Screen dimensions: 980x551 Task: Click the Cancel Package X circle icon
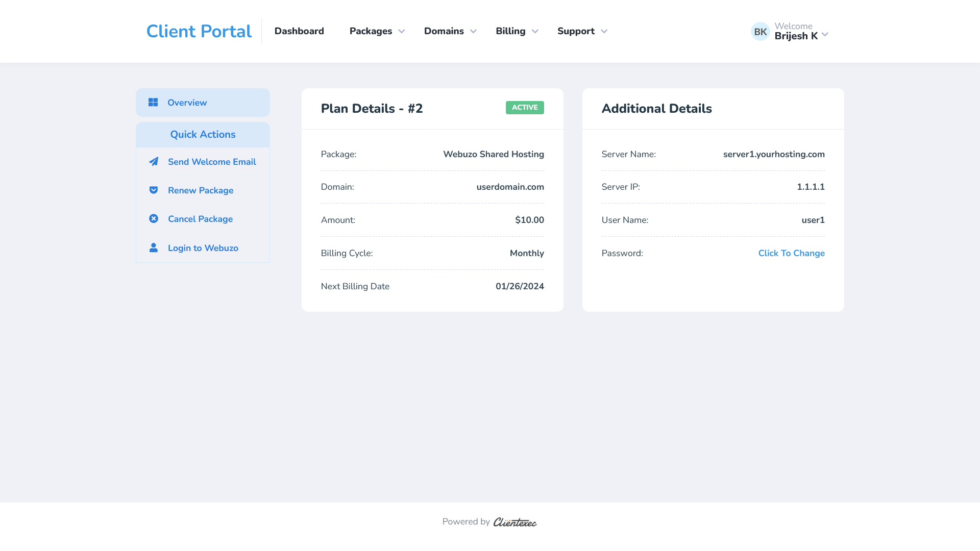tap(154, 219)
